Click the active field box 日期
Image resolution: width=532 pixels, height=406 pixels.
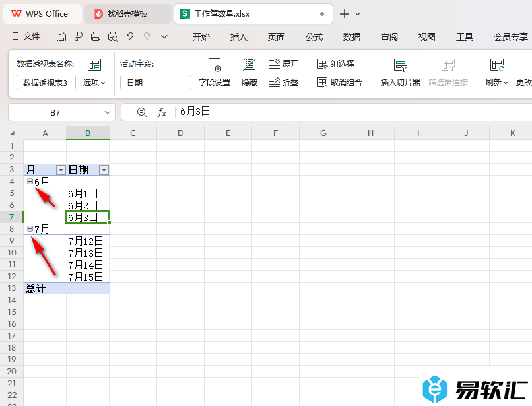(x=155, y=83)
